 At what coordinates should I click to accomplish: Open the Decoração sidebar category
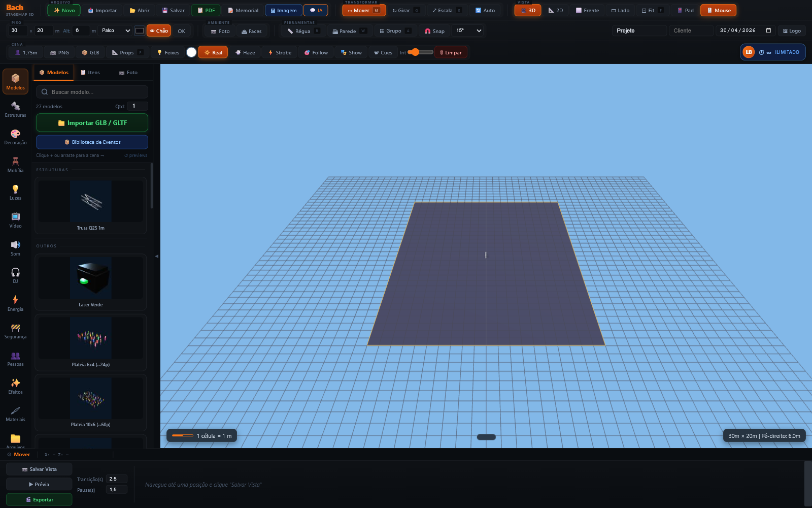(x=15, y=137)
